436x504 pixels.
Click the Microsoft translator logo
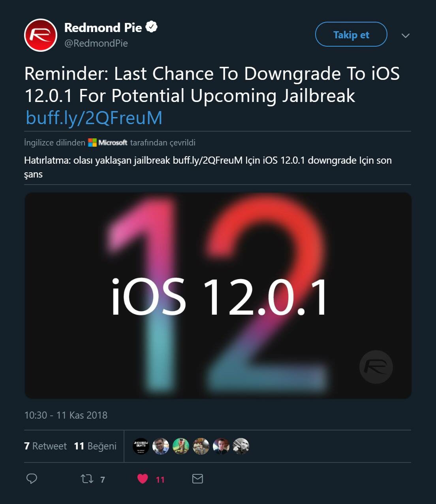click(x=108, y=142)
